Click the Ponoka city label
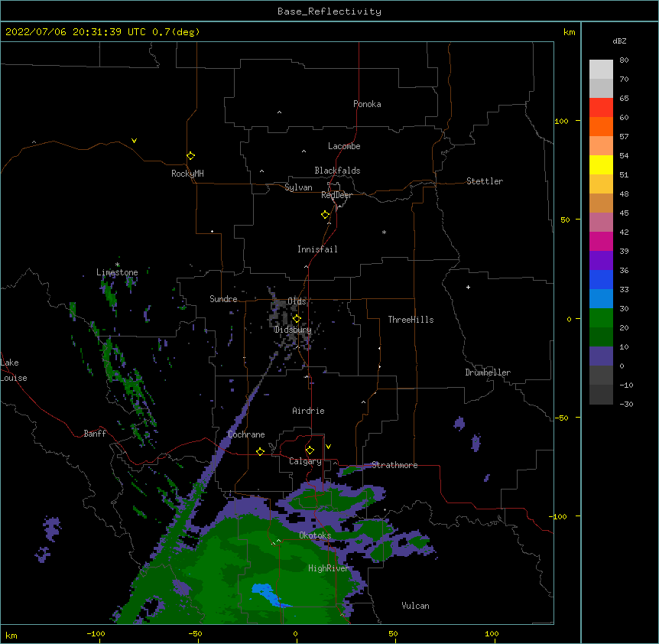 [x=367, y=104]
